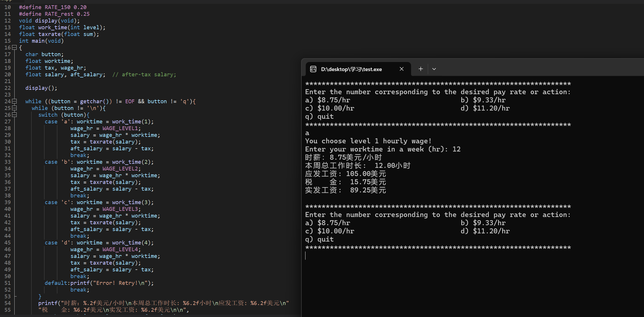
Task: Click the '15.75美元' tax output line
Action: (x=346, y=182)
